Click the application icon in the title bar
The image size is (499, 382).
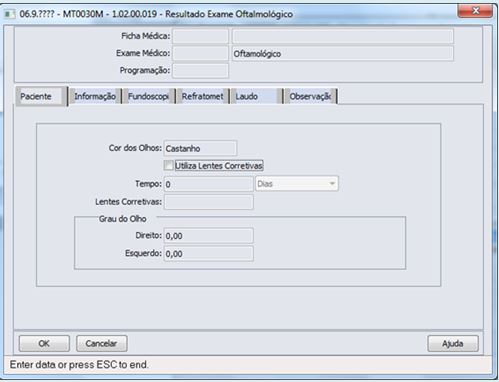pos(9,14)
